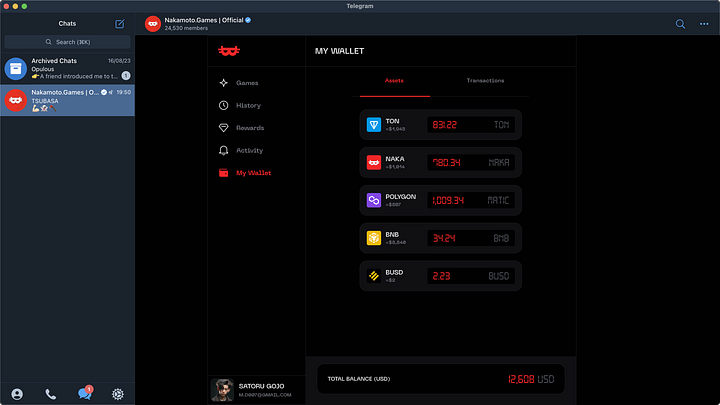Open the three-dot more options menu
The width and height of the screenshot is (720, 405).
pos(704,24)
